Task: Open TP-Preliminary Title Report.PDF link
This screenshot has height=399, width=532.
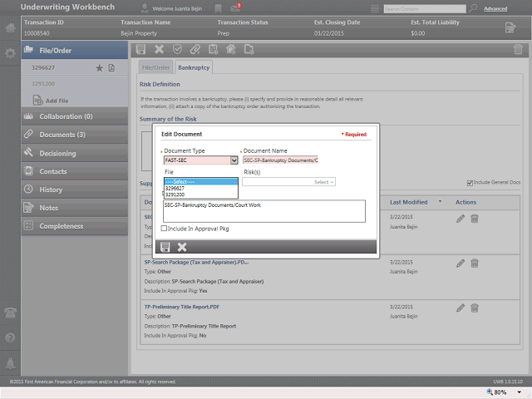Action: (x=182, y=307)
